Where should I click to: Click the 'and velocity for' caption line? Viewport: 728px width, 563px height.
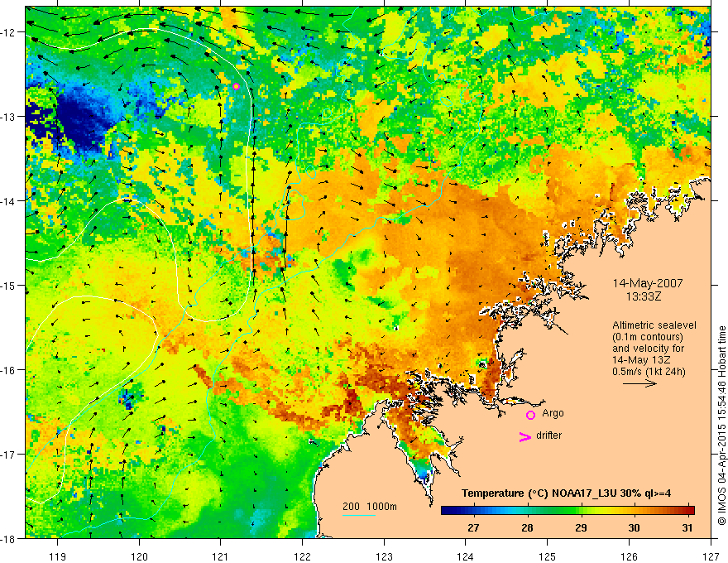(x=648, y=349)
